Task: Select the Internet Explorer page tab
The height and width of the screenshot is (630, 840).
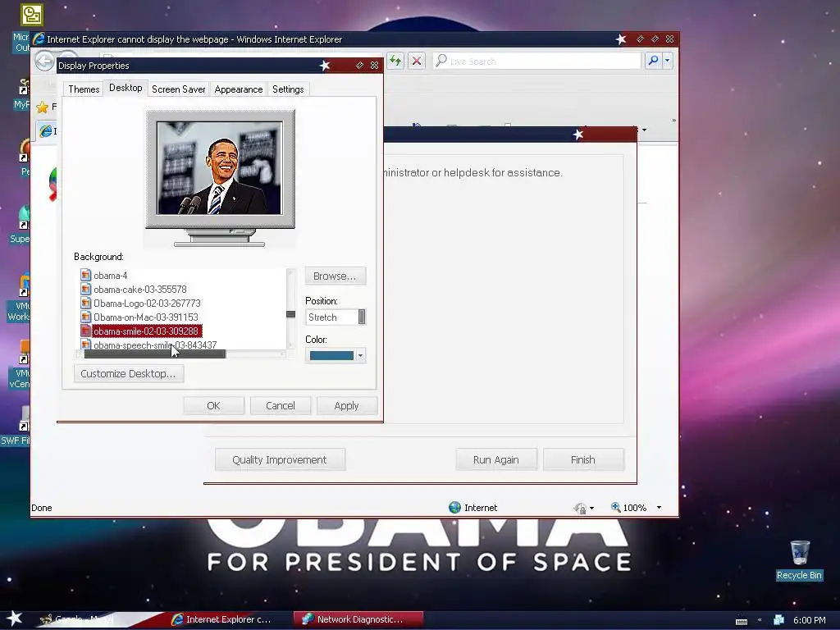Action: point(47,130)
